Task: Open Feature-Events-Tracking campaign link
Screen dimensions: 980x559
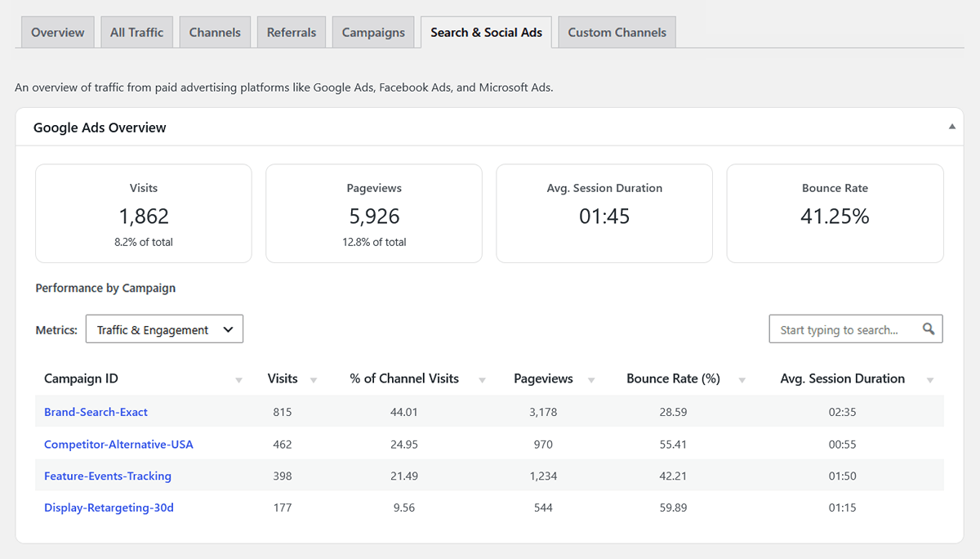Action: point(108,476)
